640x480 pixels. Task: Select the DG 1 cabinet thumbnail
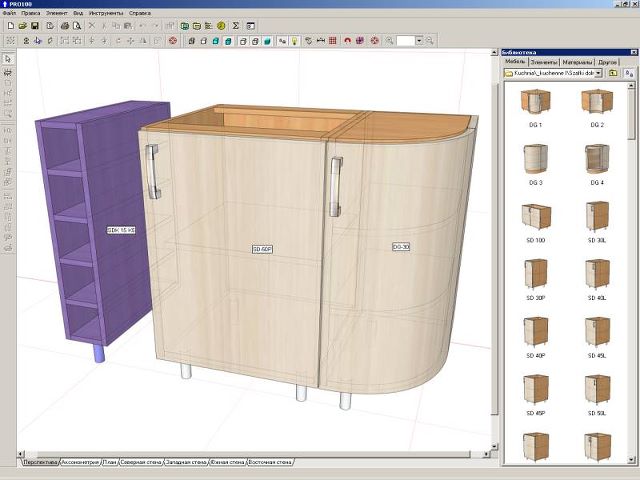tap(535, 102)
